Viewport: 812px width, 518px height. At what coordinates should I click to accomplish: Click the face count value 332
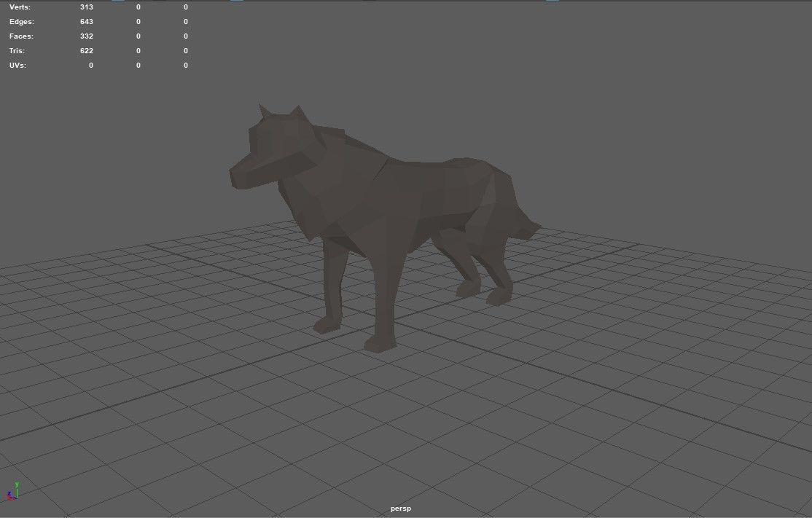(x=87, y=36)
